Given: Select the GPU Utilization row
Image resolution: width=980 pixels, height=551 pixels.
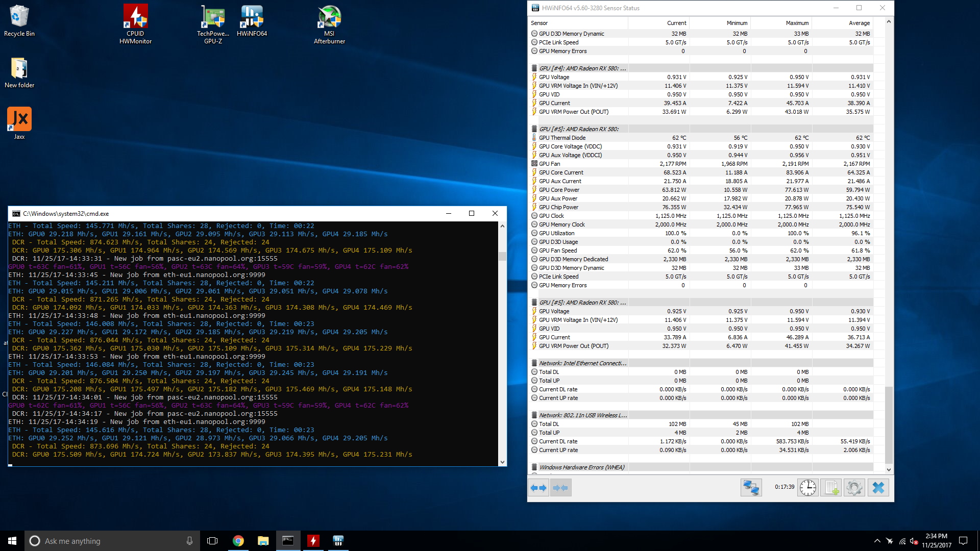Looking at the screenshot, I should [x=700, y=233].
